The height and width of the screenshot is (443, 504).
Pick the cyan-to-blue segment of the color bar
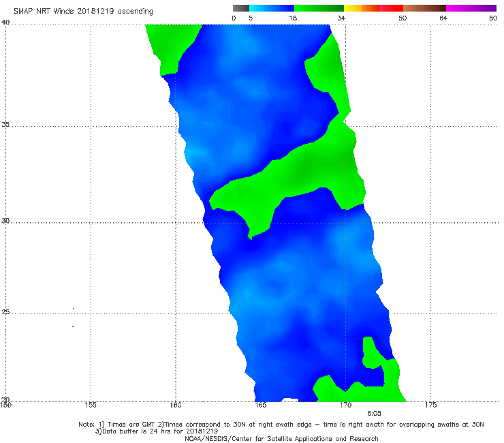tap(272, 8)
